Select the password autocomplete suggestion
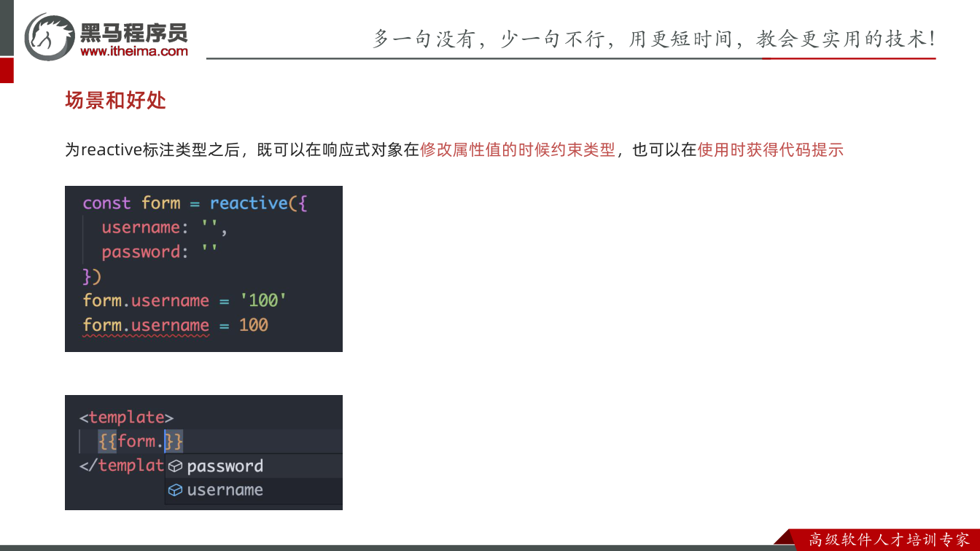980x551 pixels. 254,466
